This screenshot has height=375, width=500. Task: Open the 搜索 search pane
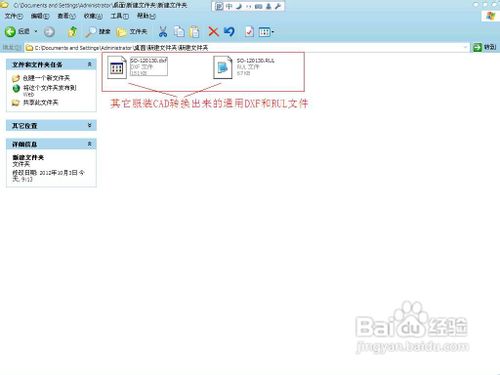[x=97, y=32]
